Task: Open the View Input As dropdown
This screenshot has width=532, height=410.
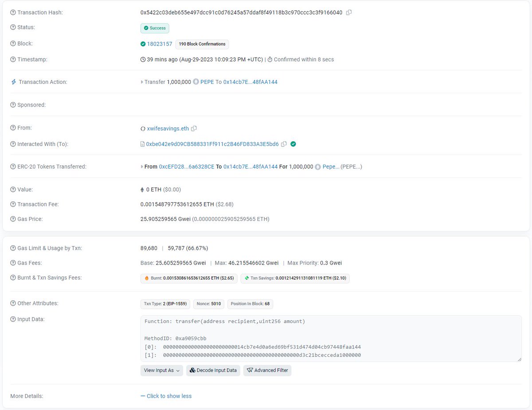Action: coord(162,370)
